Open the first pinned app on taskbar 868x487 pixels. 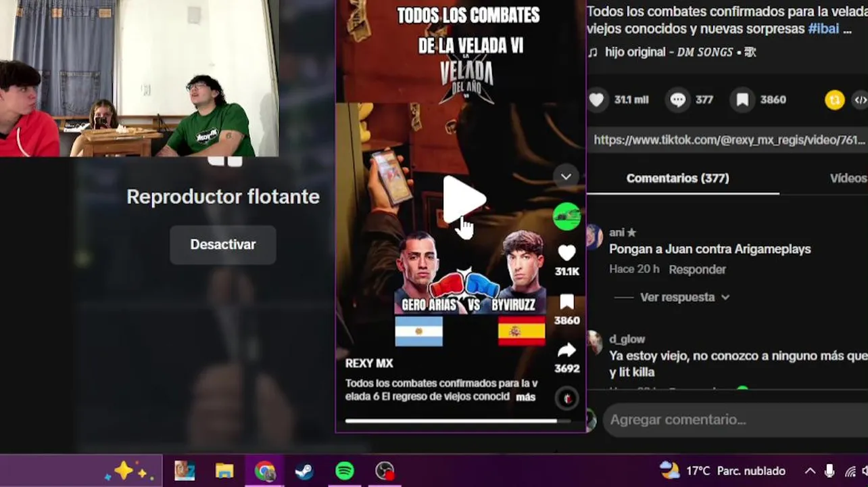[185, 471]
